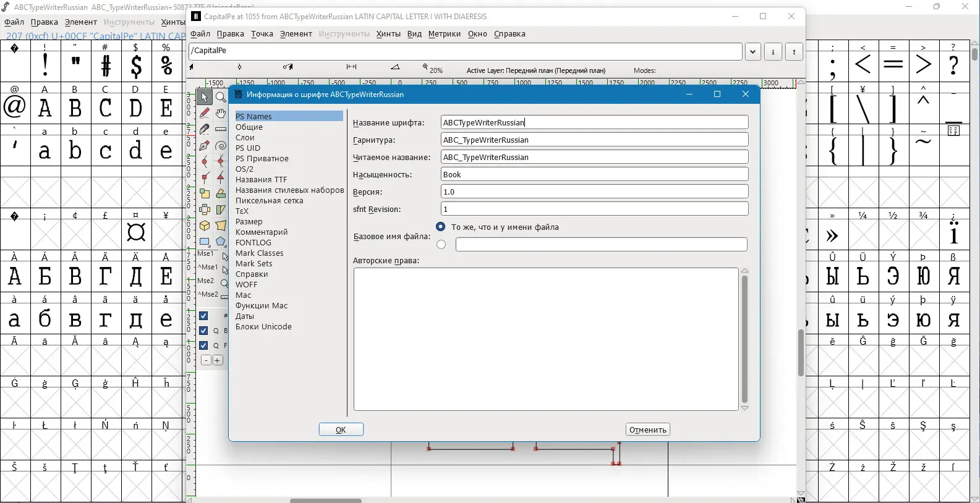Click the glyph window horizontal scrollbar thumb
Screen dimensions: 980x503
tap(326, 500)
